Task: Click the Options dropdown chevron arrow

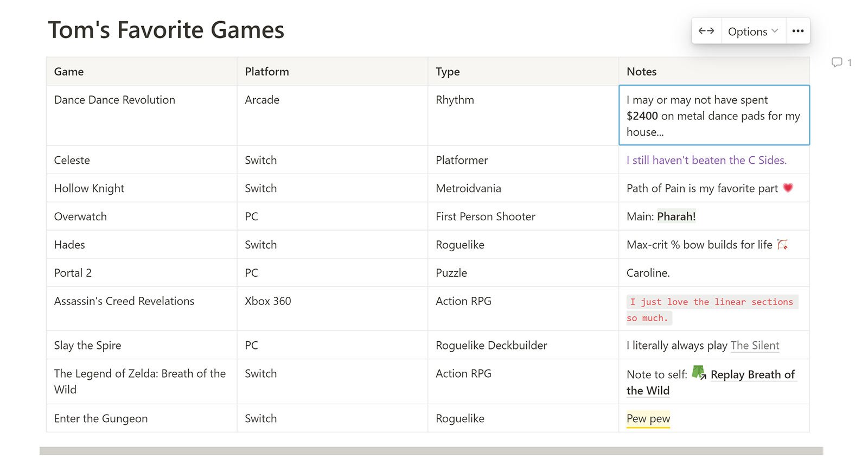Action: [x=775, y=31]
